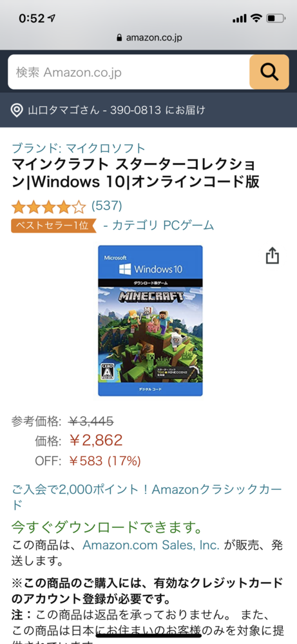The height and width of the screenshot is (644, 297).
Task: Tap the time display 0:52 in status bar
Action: pos(31,19)
